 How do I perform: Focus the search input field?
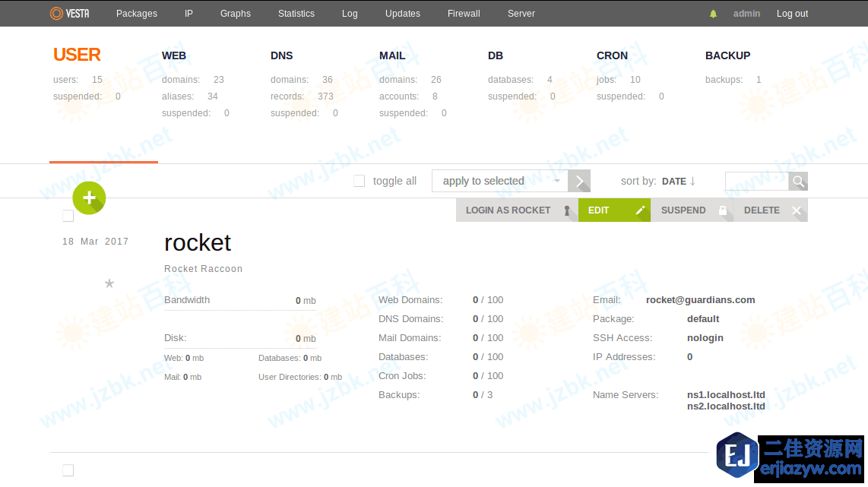(x=757, y=182)
